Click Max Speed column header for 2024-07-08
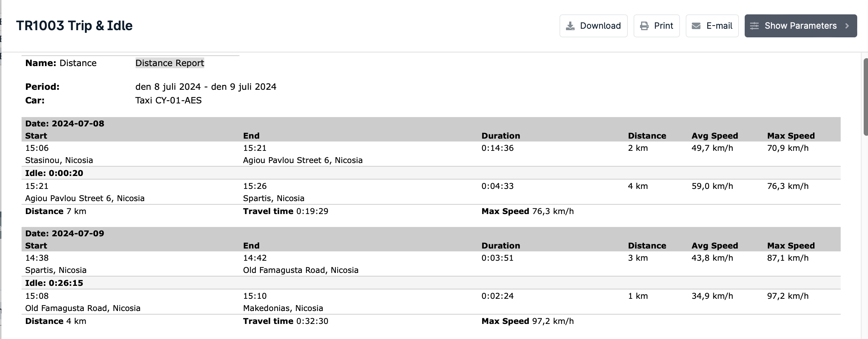The height and width of the screenshot is (339, 868). click(791, 136)
